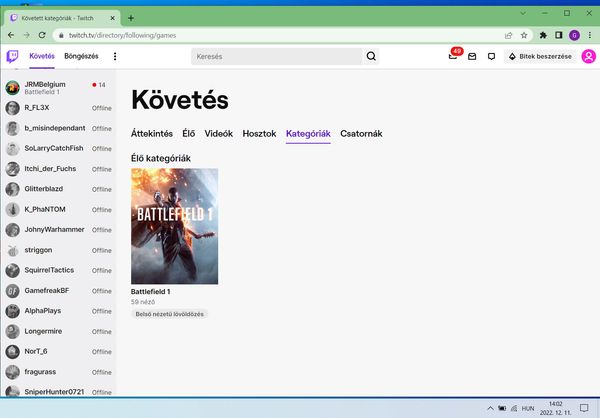Viewport: 600px width, 418px height.
Task: Bookmark page with the star icon
Action: pos(523,34)
